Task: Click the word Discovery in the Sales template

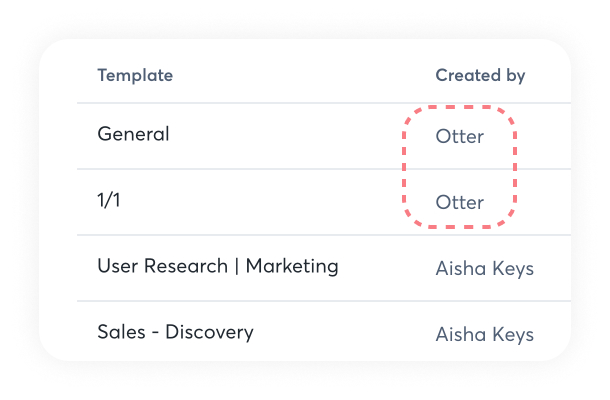Action: coord(209,332)
